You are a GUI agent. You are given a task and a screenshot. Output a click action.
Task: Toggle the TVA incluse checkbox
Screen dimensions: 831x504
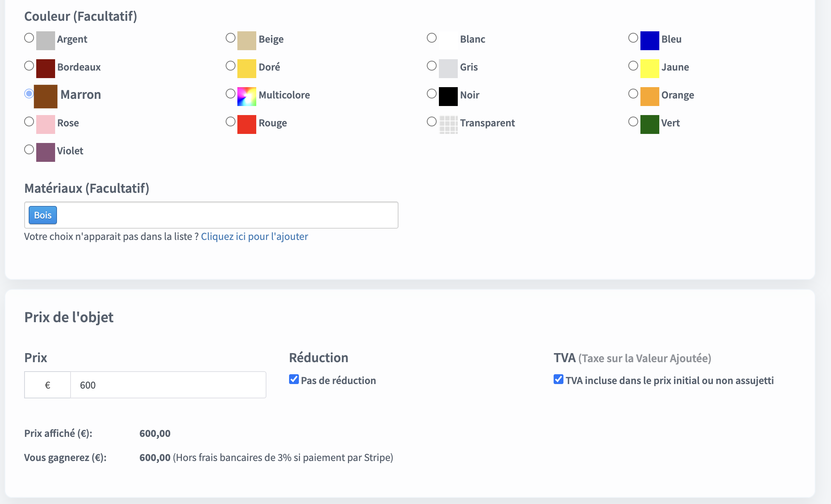click(559, 380)
